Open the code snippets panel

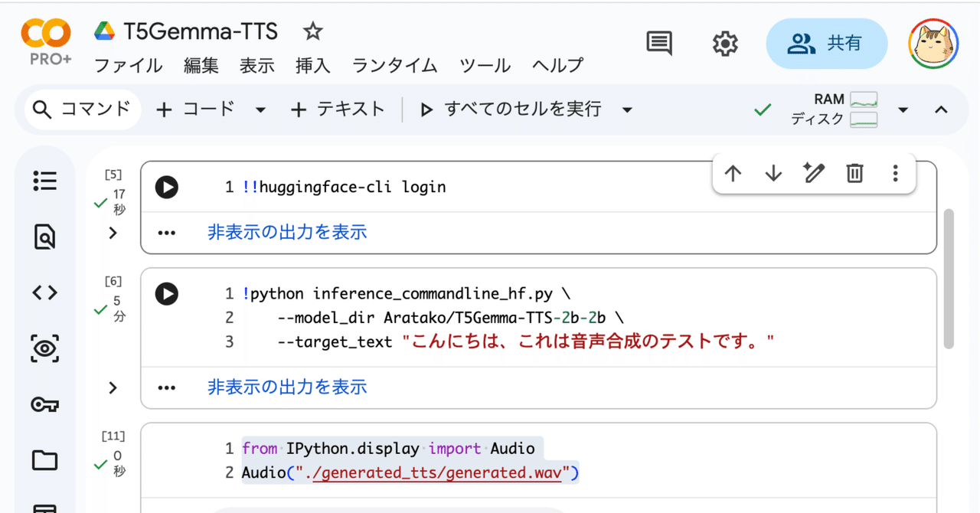point(44,292)
